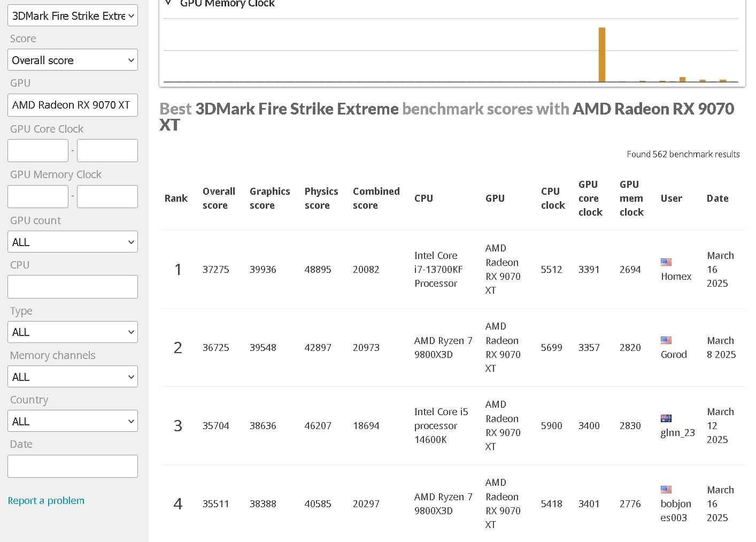This screenshot has width=756, height=542.
Task: Click the GPU Core Clock minimum field
Action: pyautogui.click(x=38, y=151)
